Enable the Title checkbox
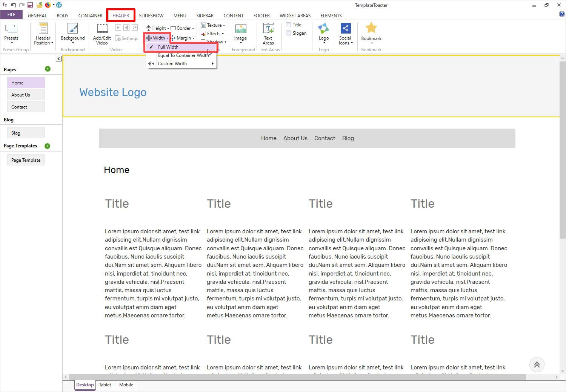566x392 pixels. (289, 25)
